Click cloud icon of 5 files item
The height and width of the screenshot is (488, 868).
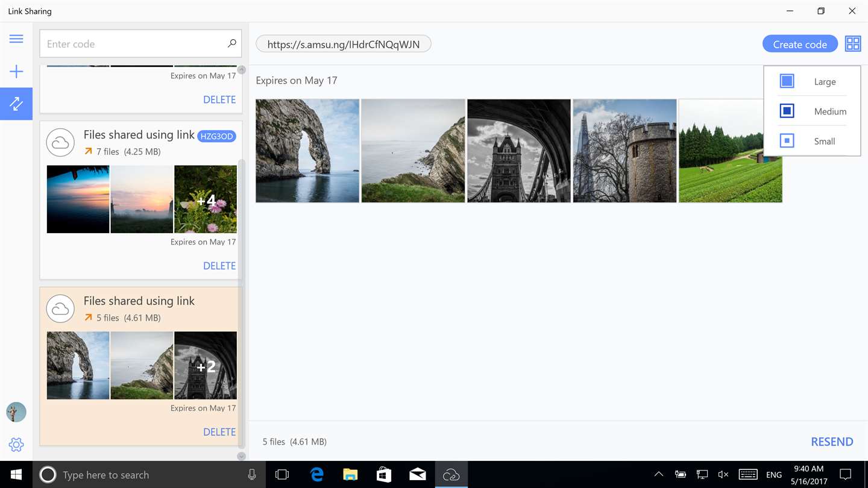point(60,309)
